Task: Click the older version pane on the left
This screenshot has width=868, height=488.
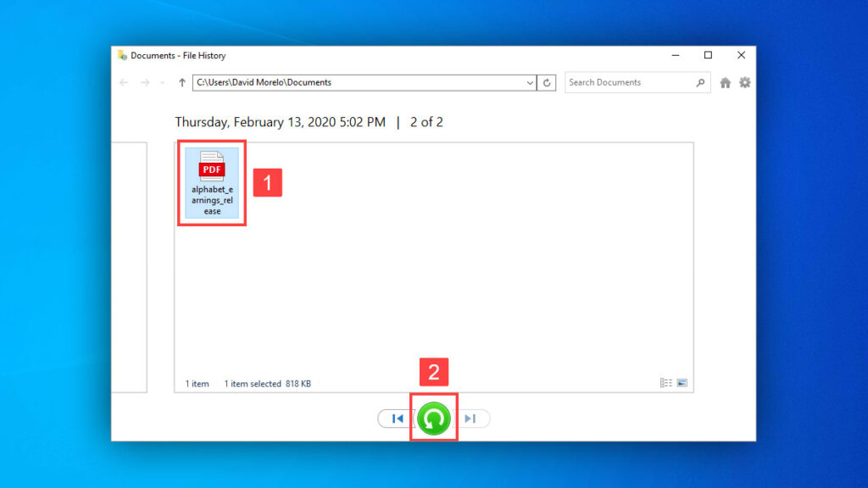Action: pyautogui.click(x=129, y=267)
